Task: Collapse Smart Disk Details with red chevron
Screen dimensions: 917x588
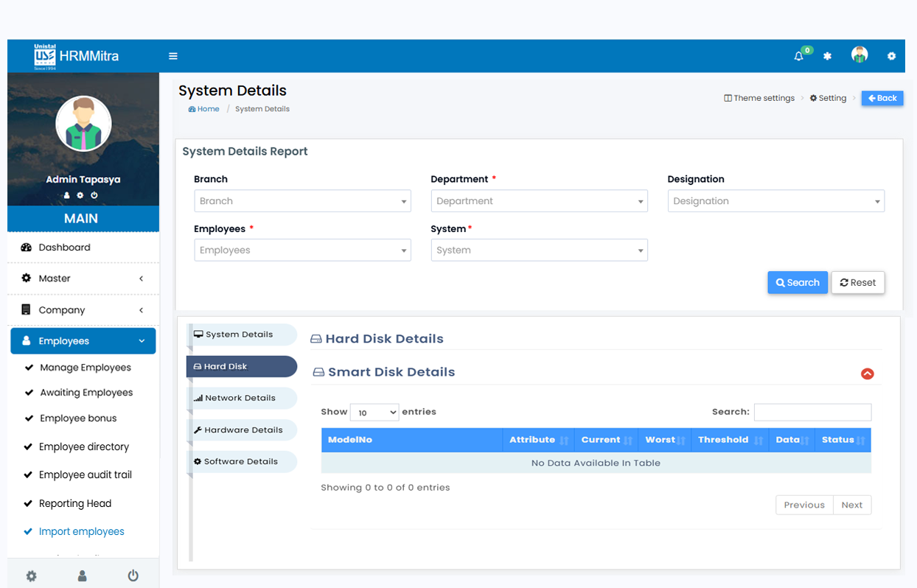Action: [x=867, y=374]
